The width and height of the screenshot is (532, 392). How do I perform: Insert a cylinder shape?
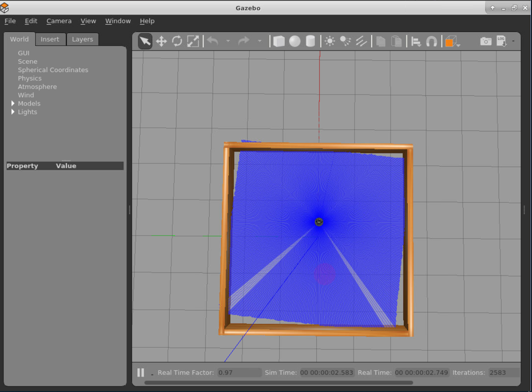311,41
